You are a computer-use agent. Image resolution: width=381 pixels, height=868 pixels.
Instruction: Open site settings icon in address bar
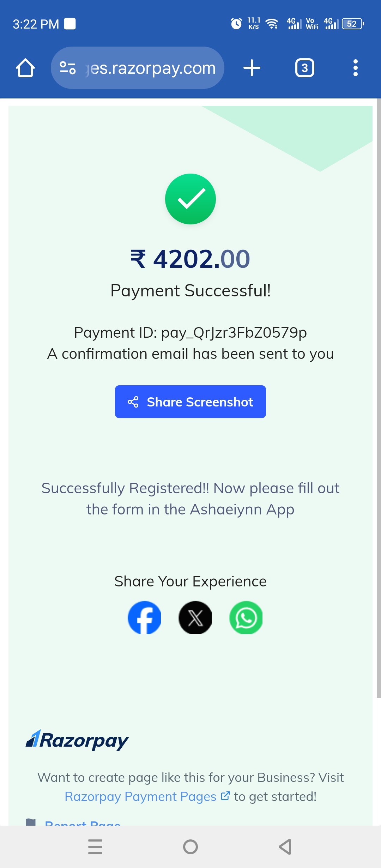coord(68,68)
